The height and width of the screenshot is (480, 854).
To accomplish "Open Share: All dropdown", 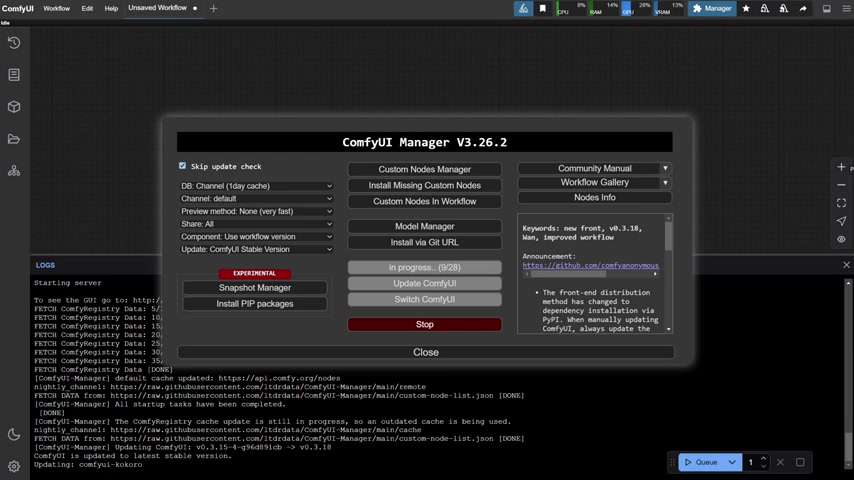I will (x=256, y=224).
